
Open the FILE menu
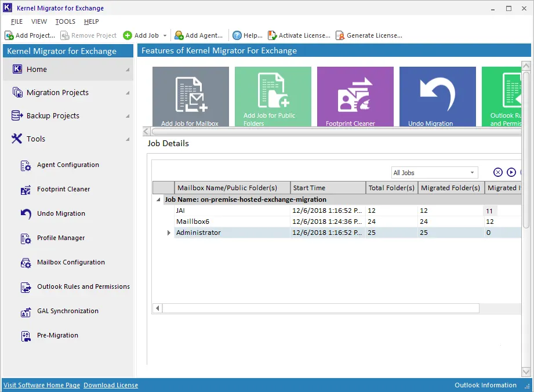click(17, 21)
